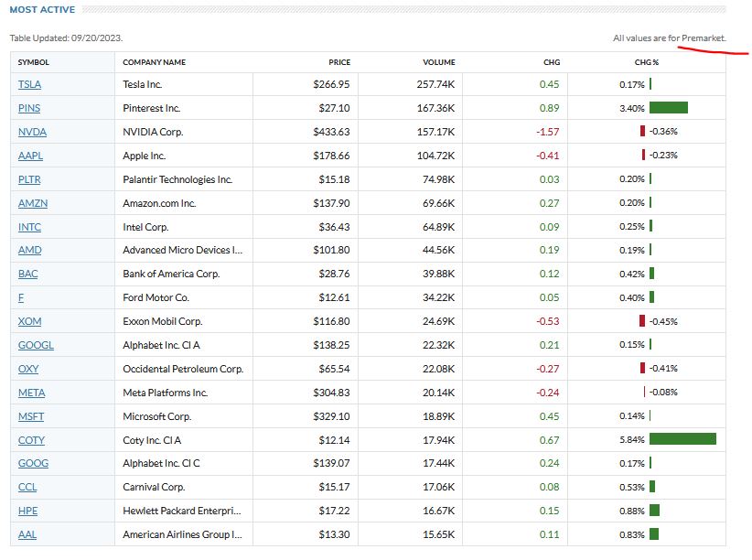Open the GOOGL ticker link

[36, 345]
